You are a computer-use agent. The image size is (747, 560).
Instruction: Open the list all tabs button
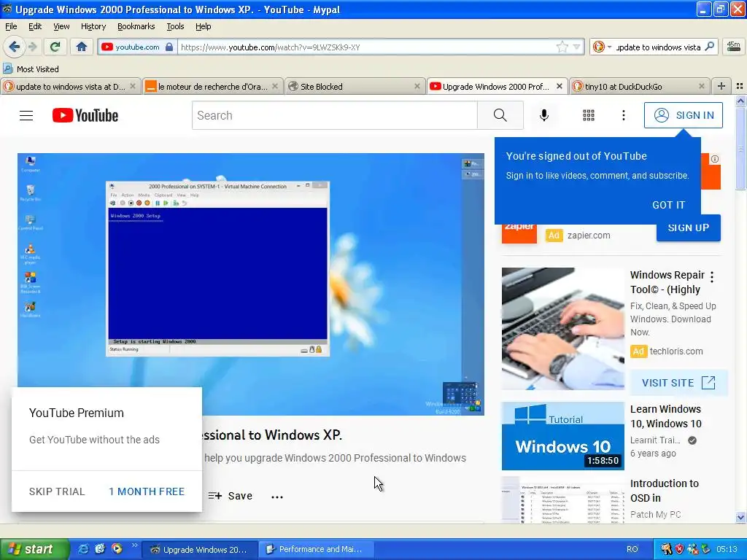point(740,86)
